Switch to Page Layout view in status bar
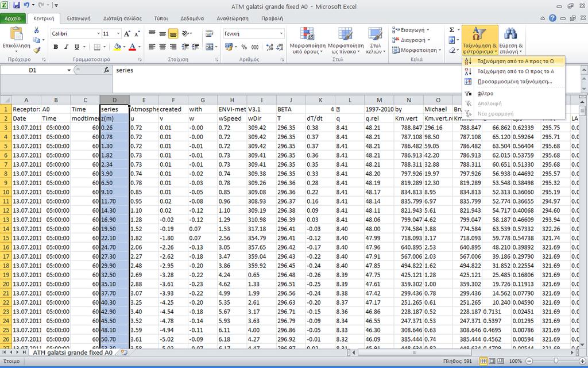The image size is (588, 368). (492, 361)
